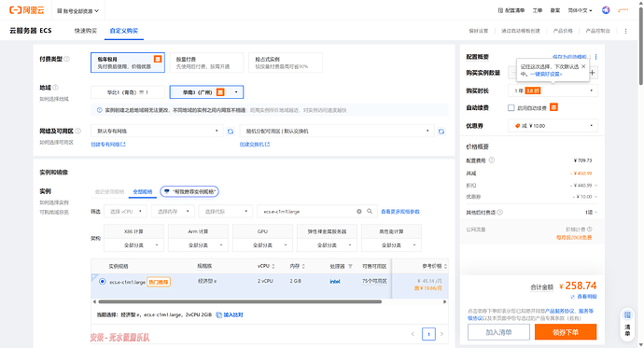The image size is (644, 348).
Task: Open the 工单 menu item
Action: [x=538, y=10]
